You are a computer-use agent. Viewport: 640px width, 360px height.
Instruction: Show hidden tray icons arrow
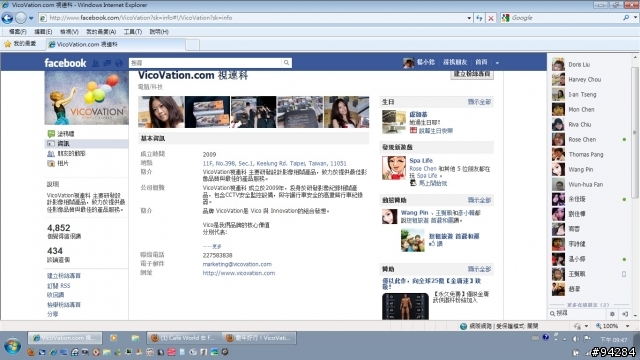tap(564, 339)
